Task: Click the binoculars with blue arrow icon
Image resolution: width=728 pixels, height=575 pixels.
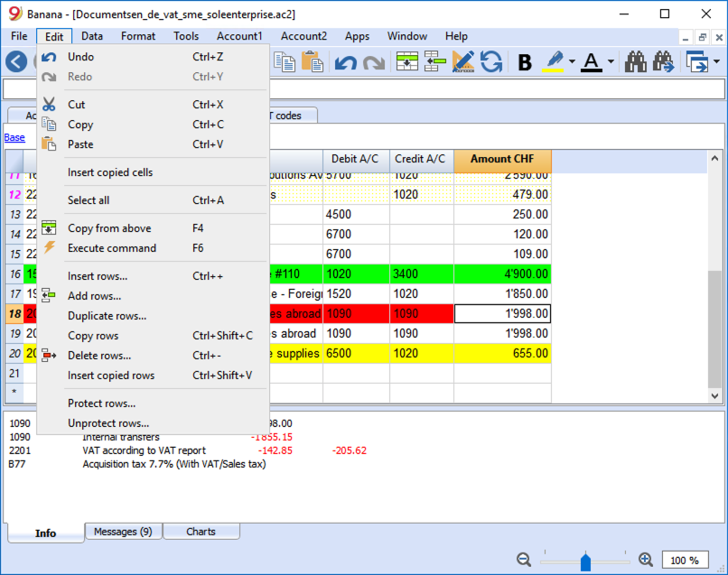Action: click(664, 61)
